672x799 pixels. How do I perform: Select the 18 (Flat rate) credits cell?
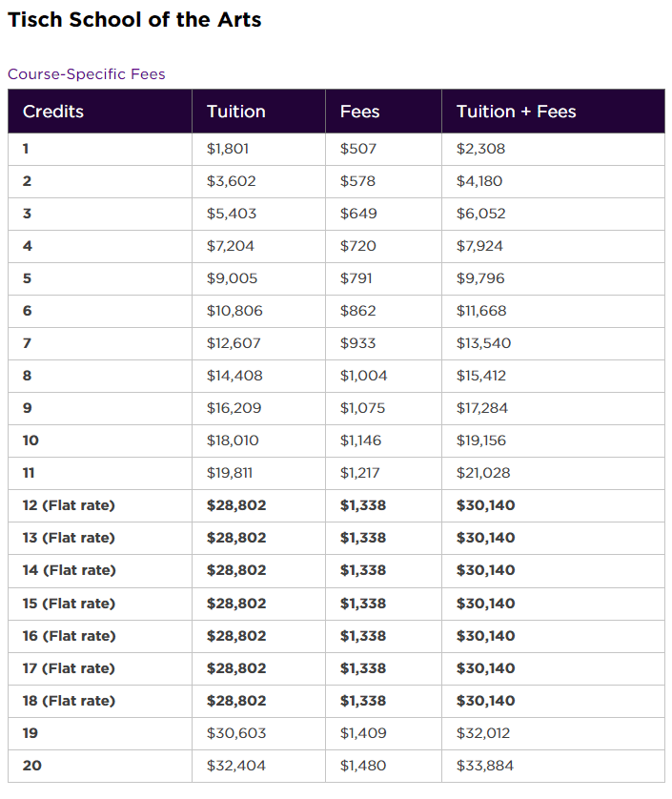click(69, 701)
